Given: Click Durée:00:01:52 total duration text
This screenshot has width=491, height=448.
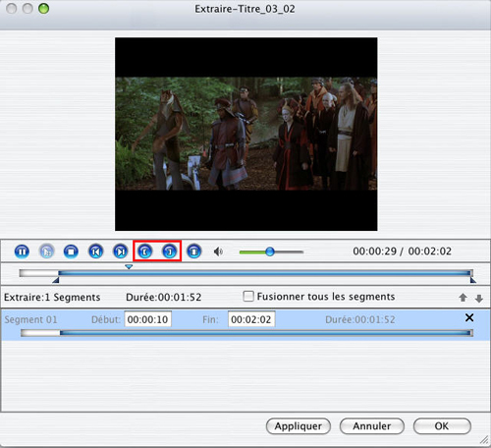Looking at the screenshot, I should tap(164, 298).
